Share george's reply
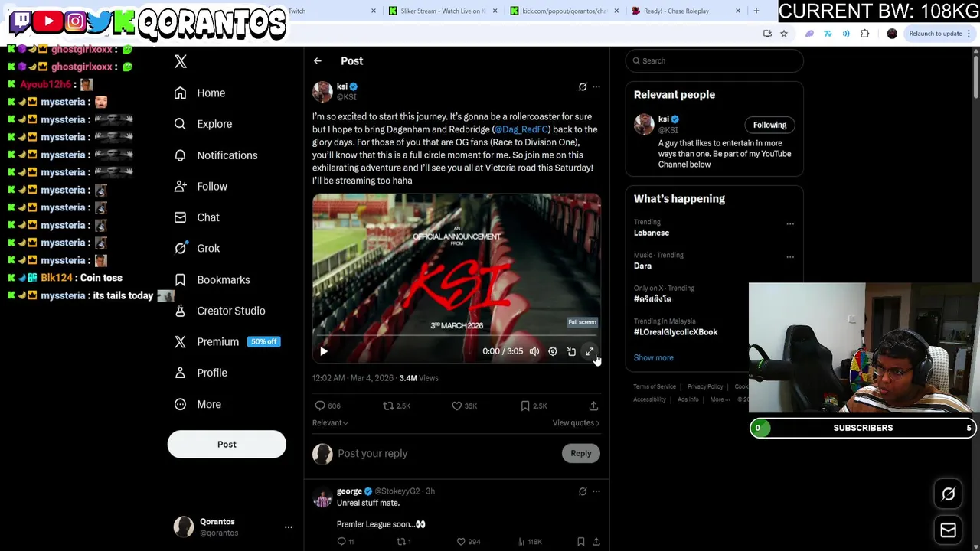Image resolution: width=980 pixels, height=551 pixels. click(596, 542)
